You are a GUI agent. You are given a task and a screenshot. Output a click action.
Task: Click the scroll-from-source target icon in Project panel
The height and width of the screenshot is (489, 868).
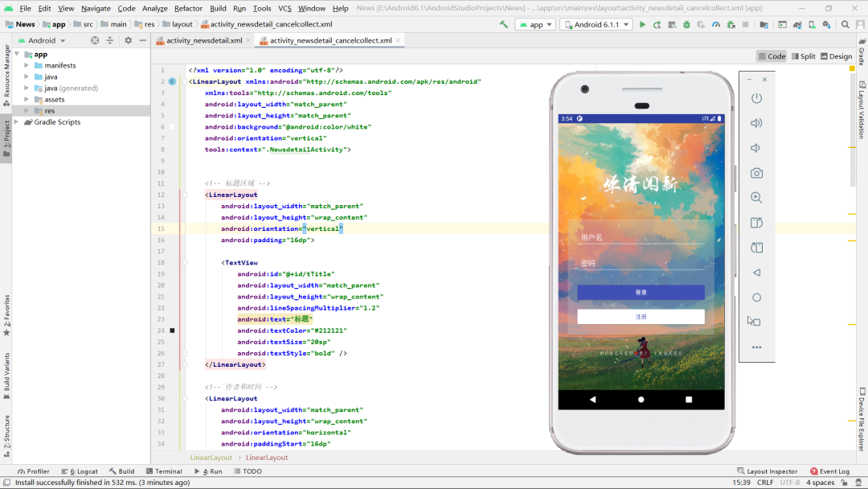point(95,40)
